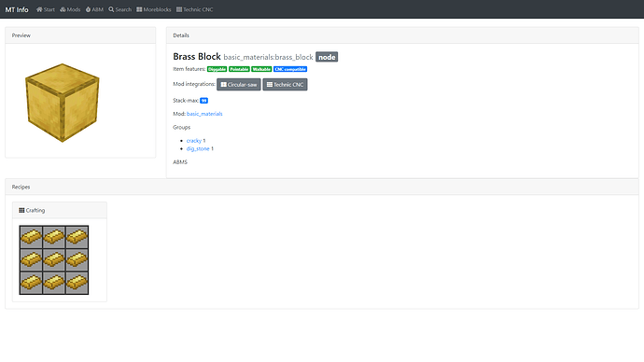This screenshot has width=644, height=362.
Task: Click the Circular-saw integration button
Action: [239, 85]
